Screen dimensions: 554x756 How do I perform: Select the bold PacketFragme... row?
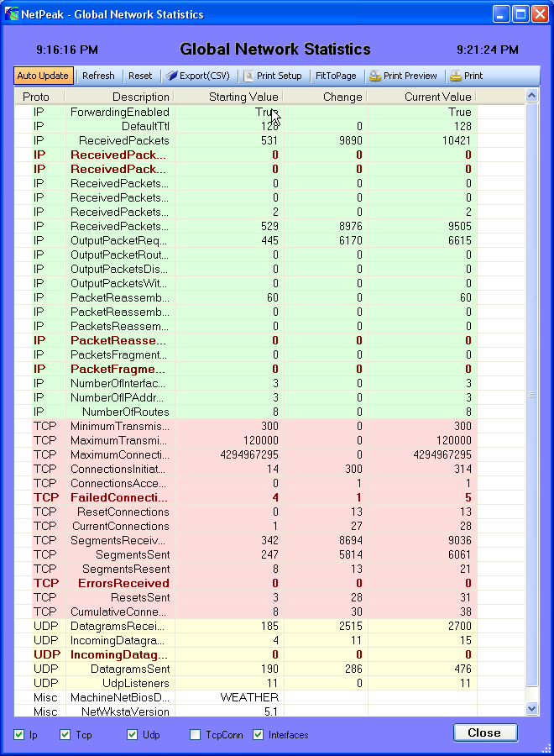coord(246,369)
